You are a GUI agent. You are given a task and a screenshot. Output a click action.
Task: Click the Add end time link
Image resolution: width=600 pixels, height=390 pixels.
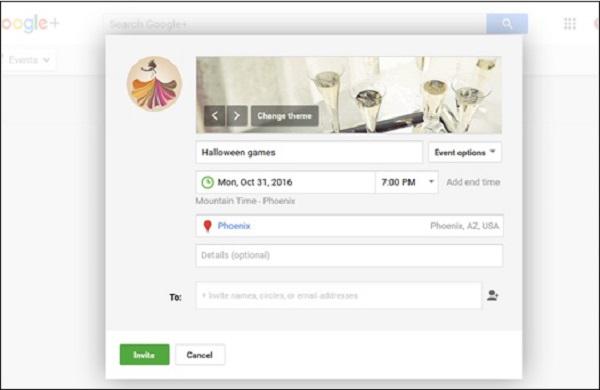473,182
